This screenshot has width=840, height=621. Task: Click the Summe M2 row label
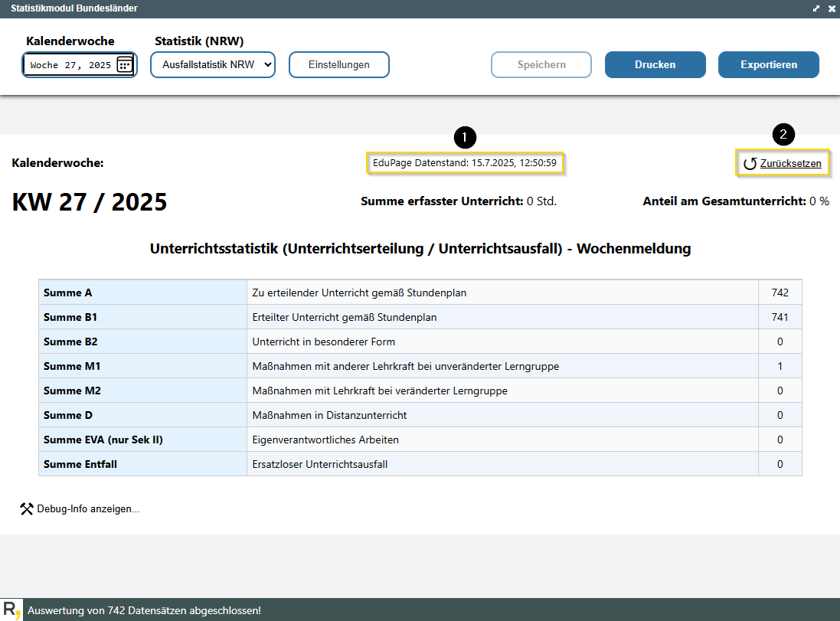pos(72,391)
